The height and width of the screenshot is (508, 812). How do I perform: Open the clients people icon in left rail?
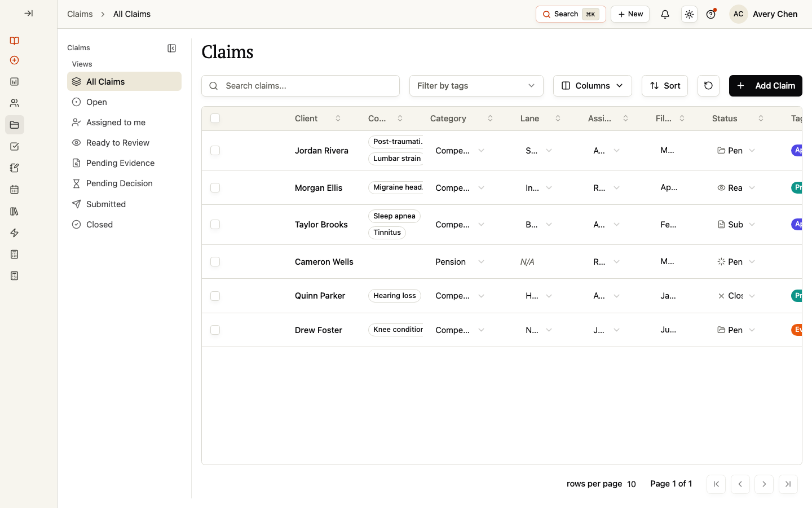tap(15, 103)
